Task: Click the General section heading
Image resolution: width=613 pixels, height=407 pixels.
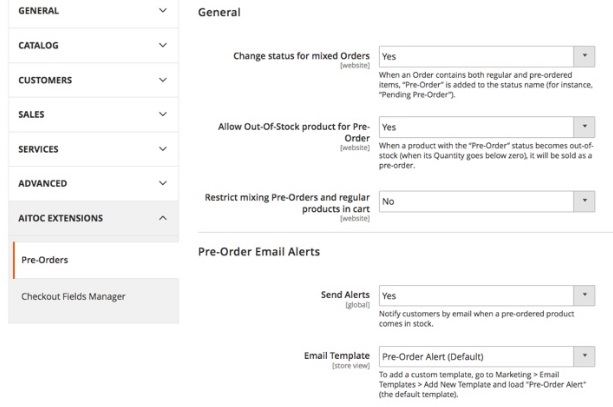Action: [x=219, y=13]
